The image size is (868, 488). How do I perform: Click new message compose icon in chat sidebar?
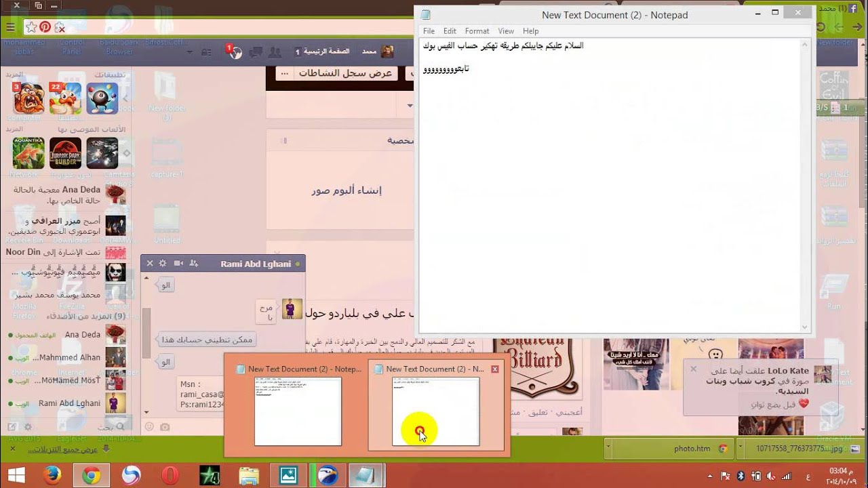click(x=12, y=427)
